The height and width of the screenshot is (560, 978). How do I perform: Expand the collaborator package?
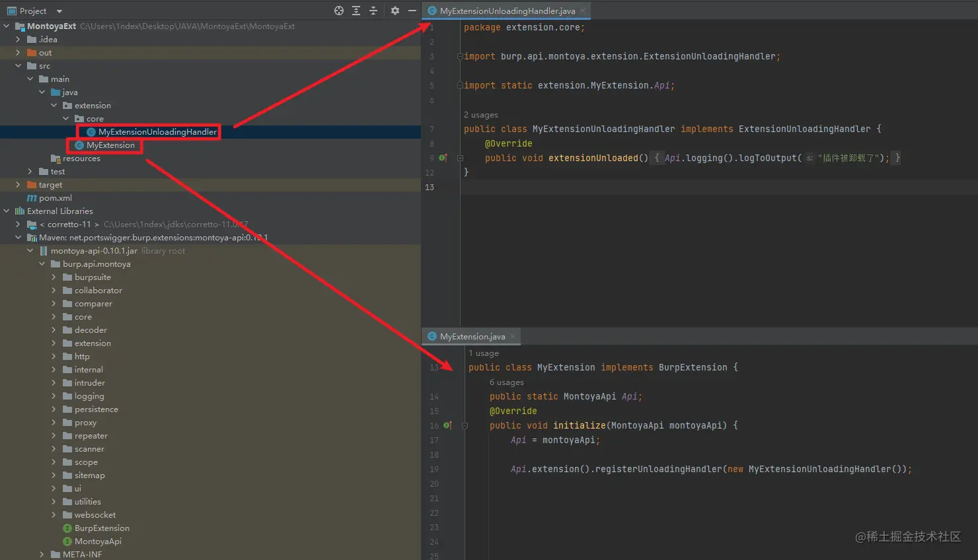tap(54, 291)
